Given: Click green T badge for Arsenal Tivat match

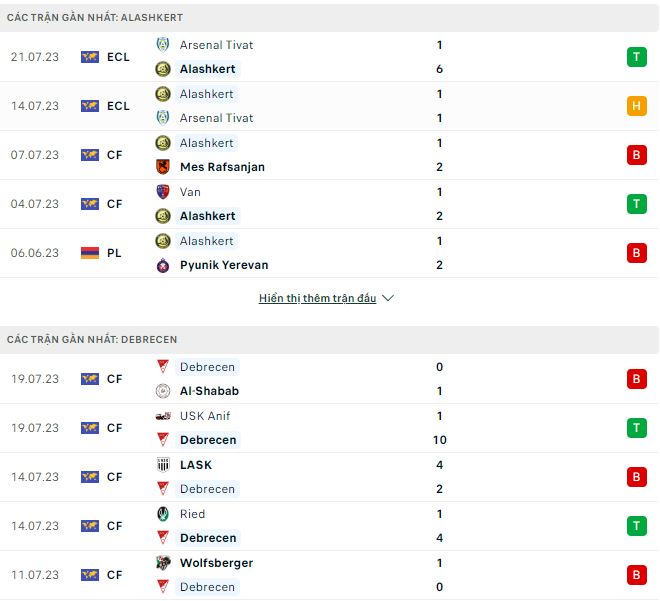Looking at the screenshot, I should click(x=637, y=57).
